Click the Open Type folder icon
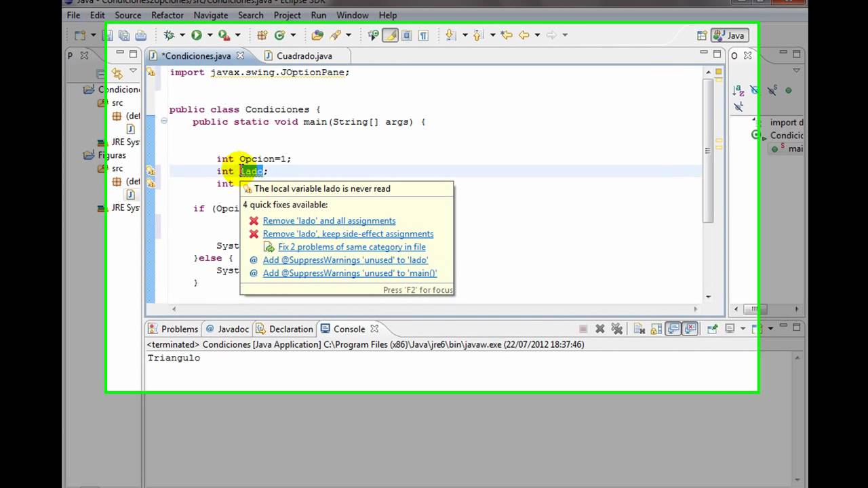Viewport: 868px width, 488px height. click(x=317, y=35)
